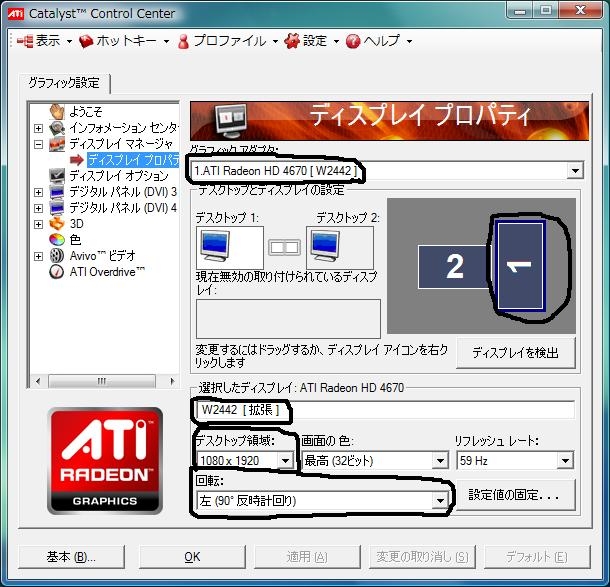Click the tree scrollbar right arrow

(x=172, y=381)
